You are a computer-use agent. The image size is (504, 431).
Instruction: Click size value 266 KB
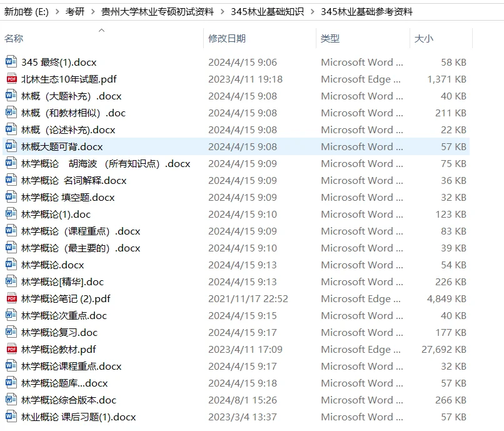coord(451,400)
